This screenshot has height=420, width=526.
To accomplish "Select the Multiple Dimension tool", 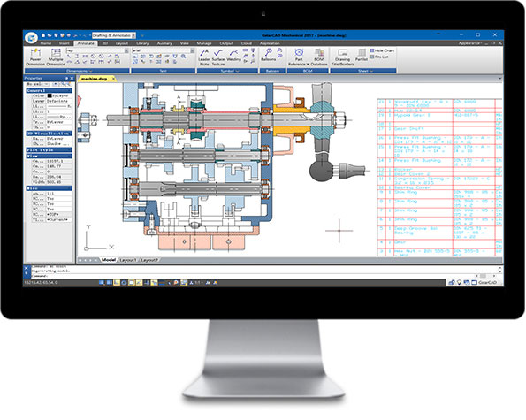I will coord(56,57).
